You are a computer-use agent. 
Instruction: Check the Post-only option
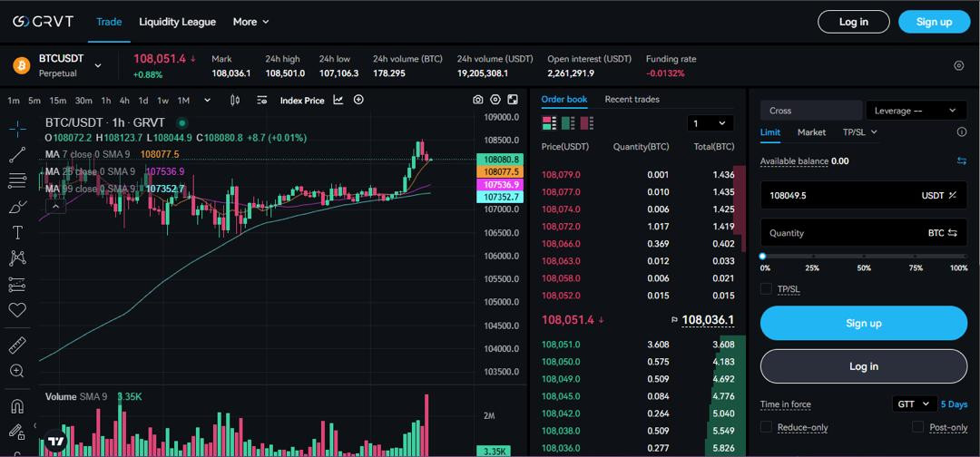[x=917, y=427]
